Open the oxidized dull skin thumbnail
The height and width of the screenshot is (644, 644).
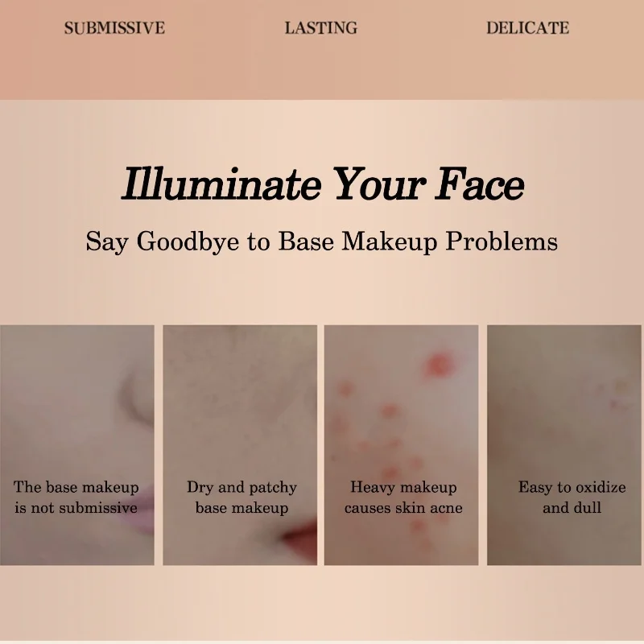(564, 445)
